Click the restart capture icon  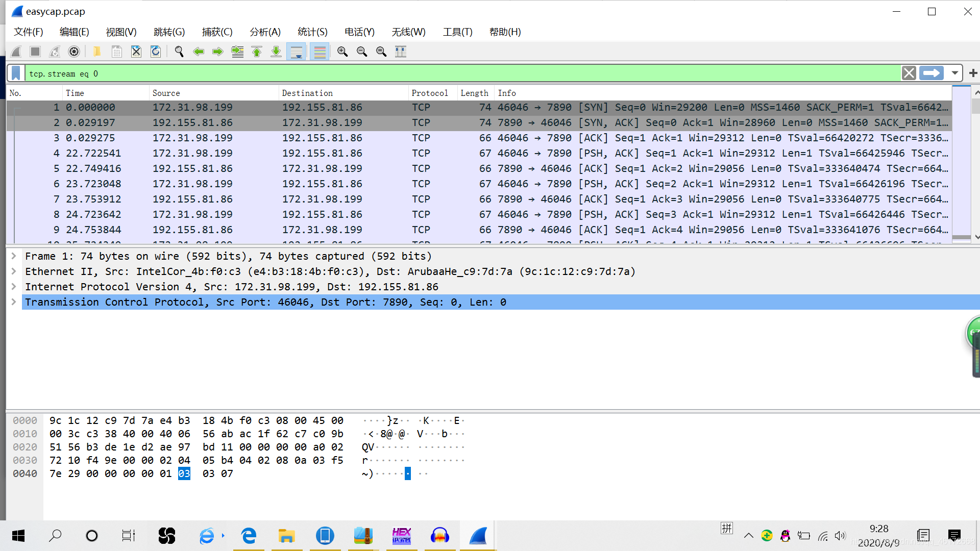tap(55, 52)
